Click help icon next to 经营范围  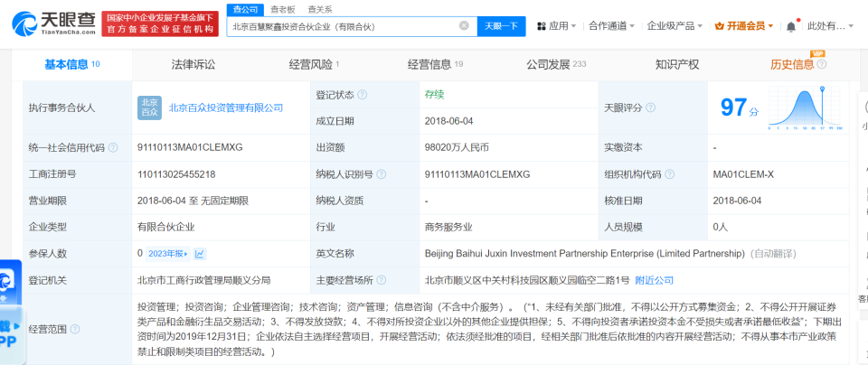pos(74,329)
